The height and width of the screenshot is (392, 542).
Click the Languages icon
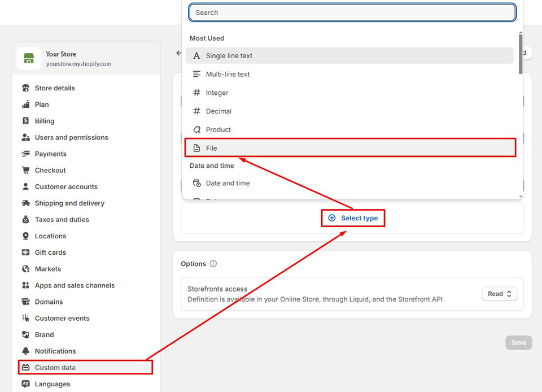[x=25, y=384]
